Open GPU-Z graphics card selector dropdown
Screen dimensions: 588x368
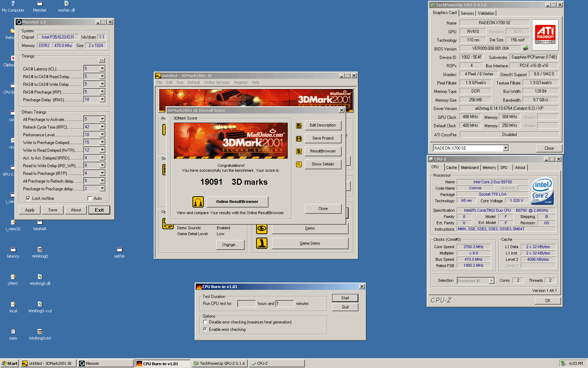point(505,148)
